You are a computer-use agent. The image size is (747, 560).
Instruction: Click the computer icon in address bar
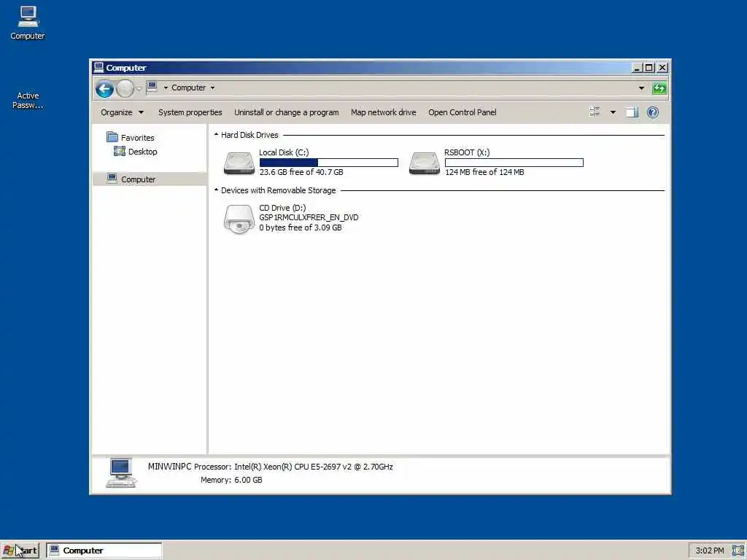click(152, 87)
